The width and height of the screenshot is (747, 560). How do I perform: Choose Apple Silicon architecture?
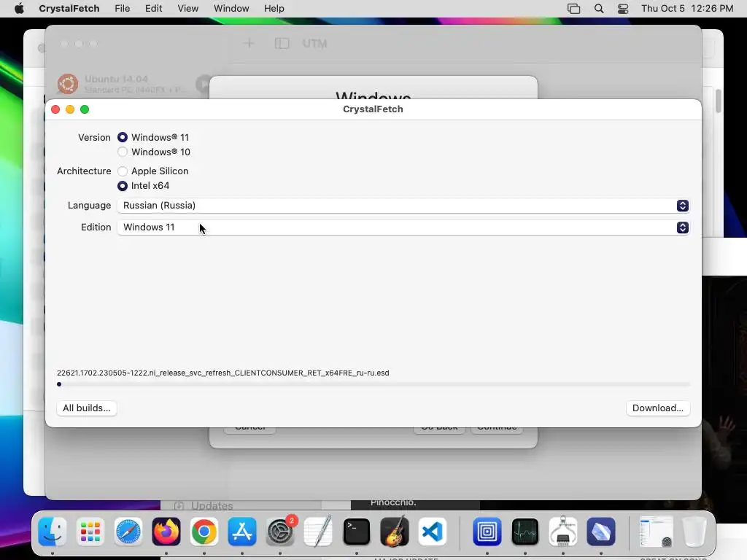pos(123,171)
